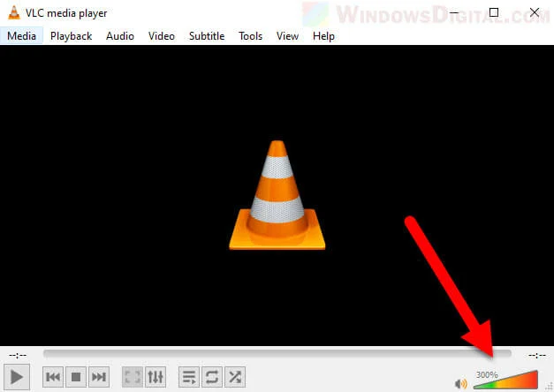This screenshot has height=392, width=554.
Task: Click the window resize grip corner
Action: [x=550, y=387]
